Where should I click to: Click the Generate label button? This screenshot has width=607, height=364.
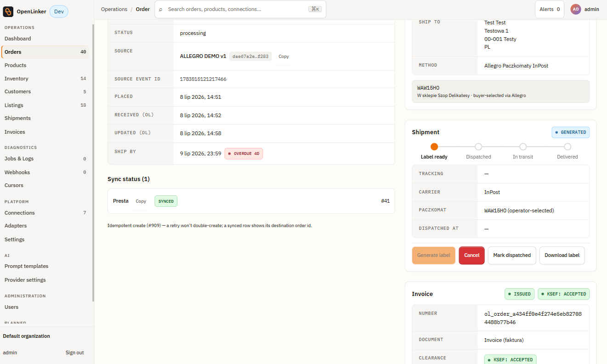434,255
